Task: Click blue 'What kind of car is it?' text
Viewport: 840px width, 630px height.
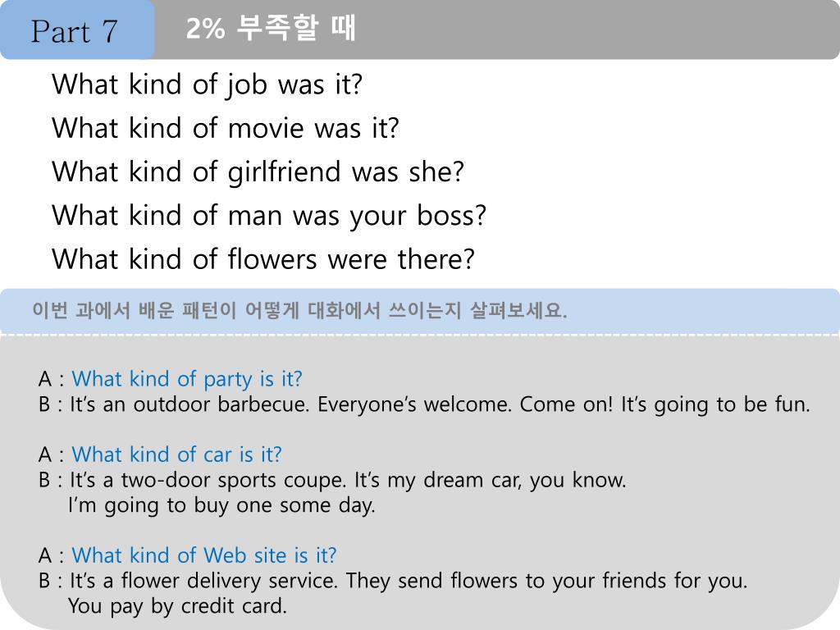Action: (177, 454)
